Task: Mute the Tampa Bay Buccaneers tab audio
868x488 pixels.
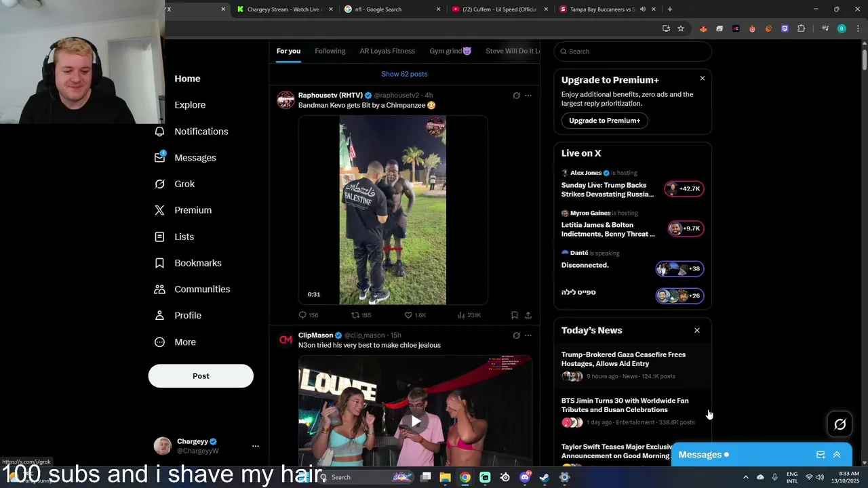Action: [642, 9]
